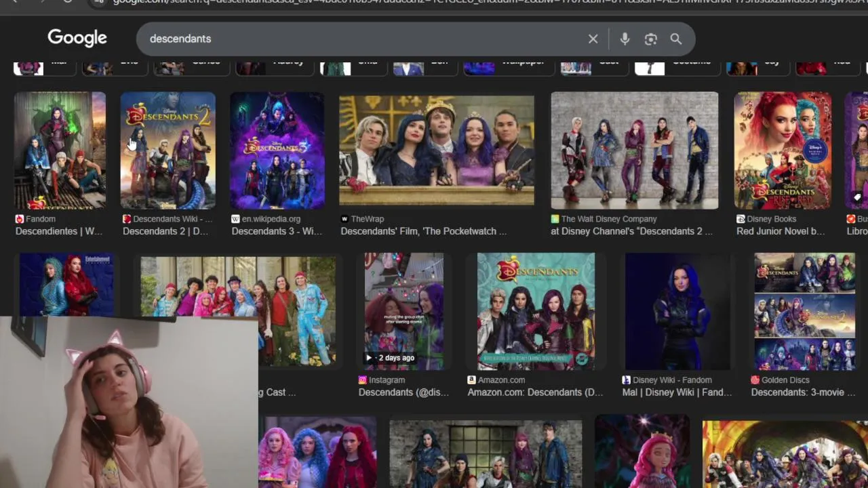
Task: Submit search with the magnifying glass icon
Action: pyautogui.click(x=676, y=39)
